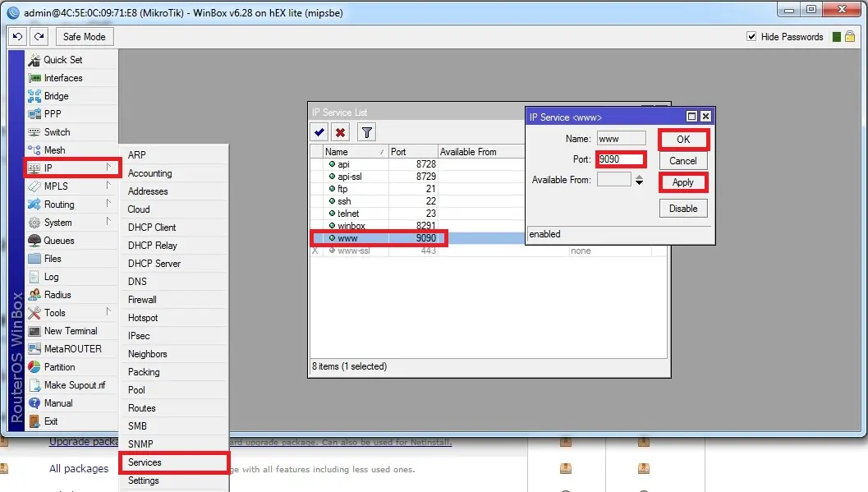The image size is (868, 492).
Task: Expand the IP submenu arrow
Action: [108, 167]
